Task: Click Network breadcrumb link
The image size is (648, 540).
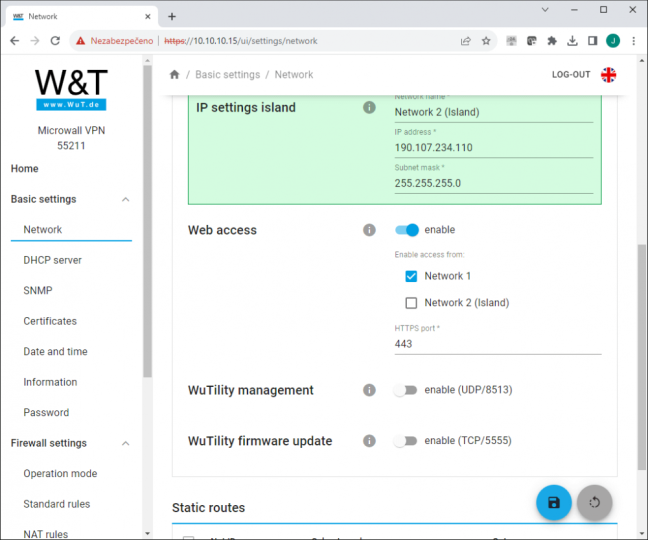Action: pyautogui.click(x=294, y=75)
